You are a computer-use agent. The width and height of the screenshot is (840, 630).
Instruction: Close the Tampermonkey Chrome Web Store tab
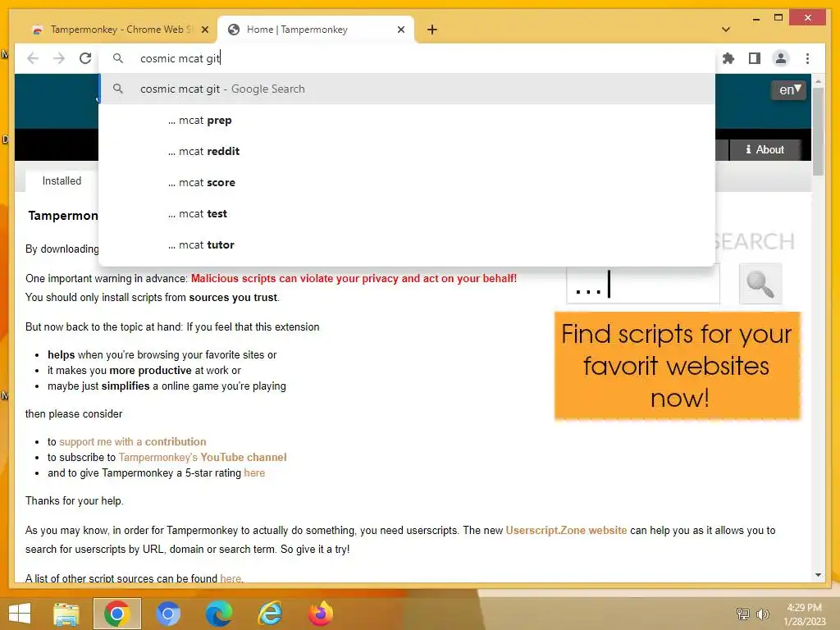(x=204, y=30)
